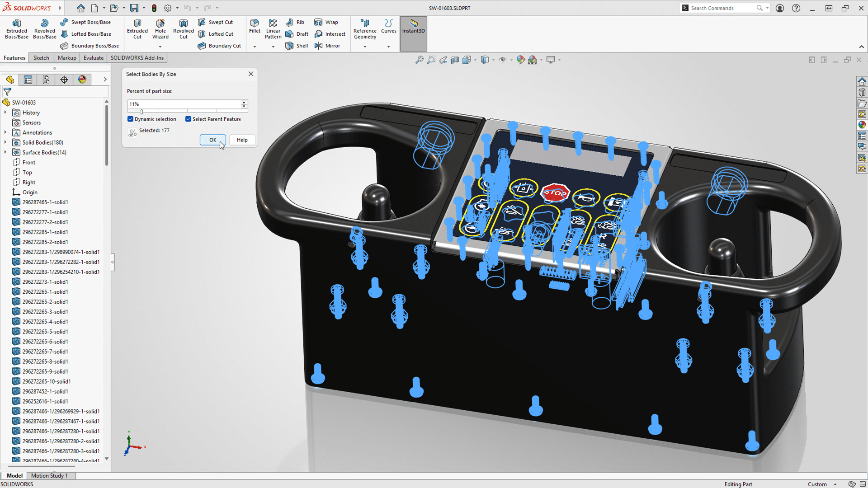Open the Reference Geometry dropdown
The height and width of the screenshot is (488, 868).
tap(365, 46)
